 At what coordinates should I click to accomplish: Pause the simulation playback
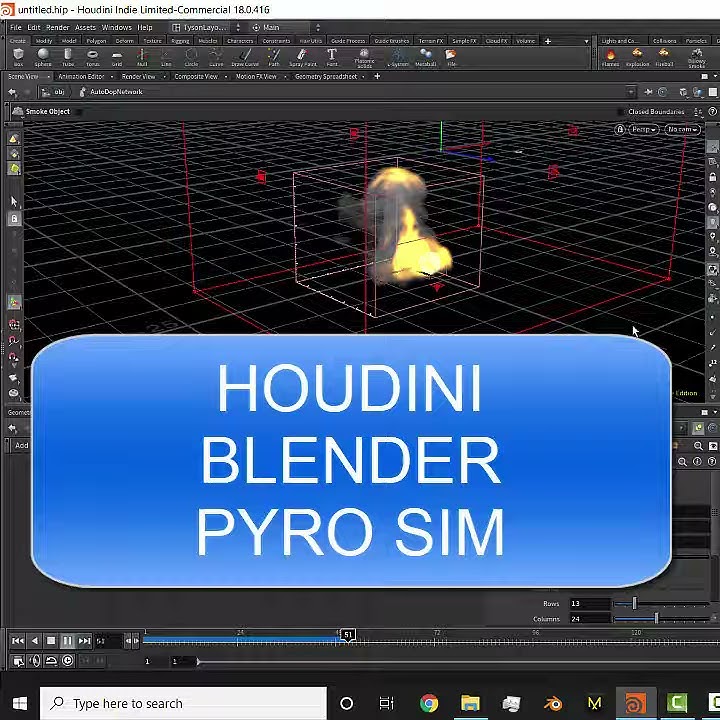point(68,641)
